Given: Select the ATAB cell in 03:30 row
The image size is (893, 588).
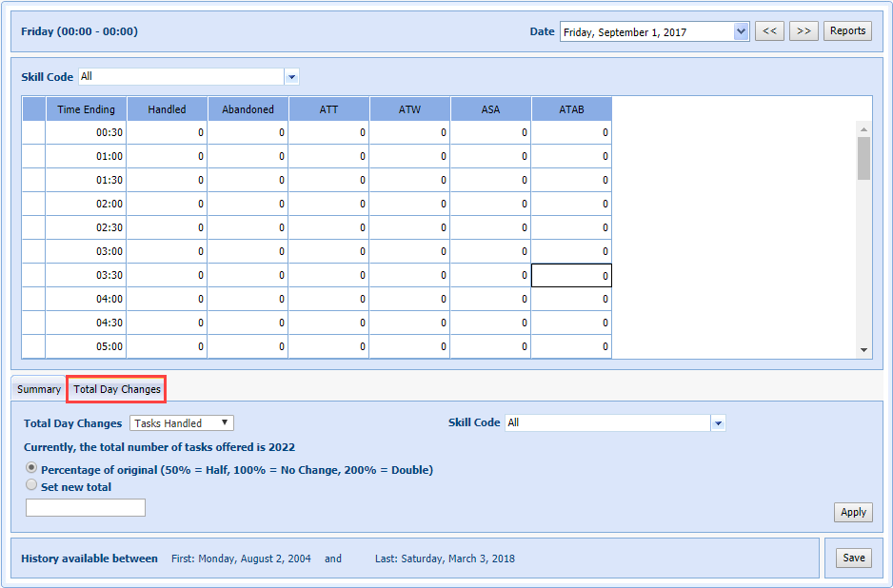Looking at the screenshot, I should (x=571, y=275).
